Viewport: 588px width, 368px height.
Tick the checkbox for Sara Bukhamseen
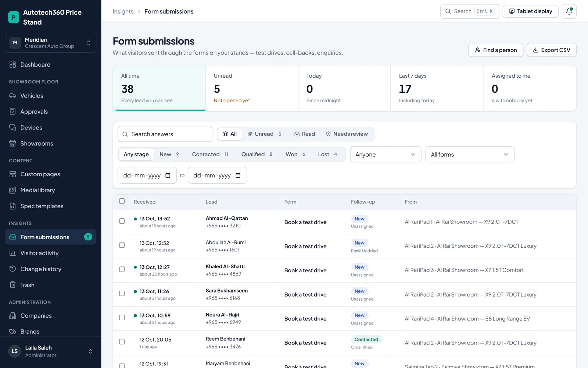(x=122, y=293)
